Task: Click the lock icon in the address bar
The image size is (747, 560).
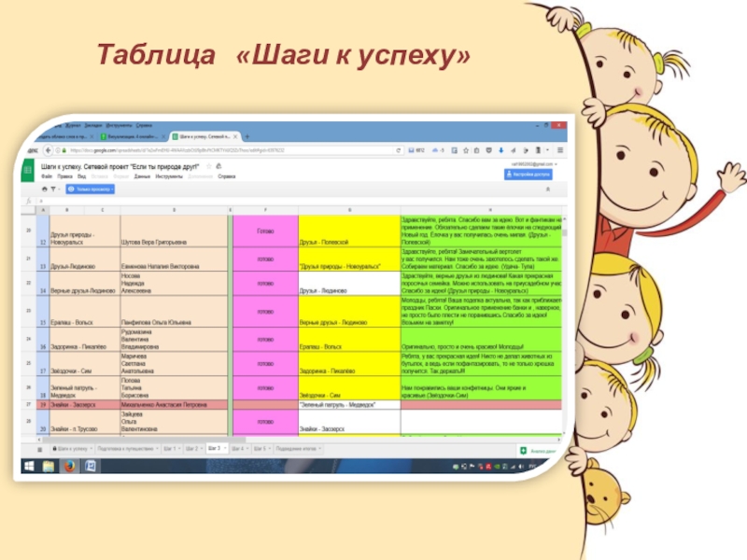Action: 63,148
